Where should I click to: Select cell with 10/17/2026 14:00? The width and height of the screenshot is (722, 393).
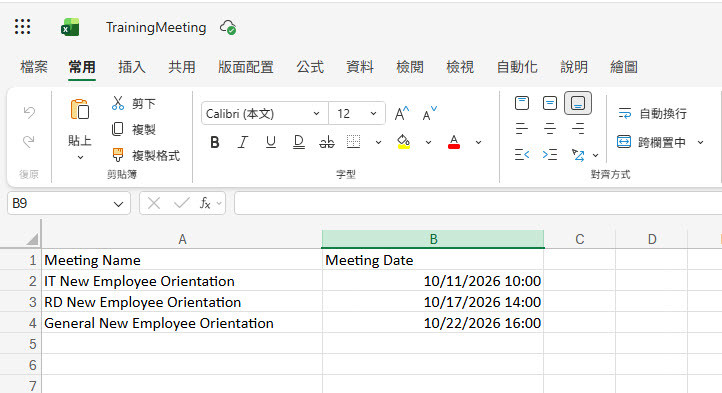(x=433, y=302)
